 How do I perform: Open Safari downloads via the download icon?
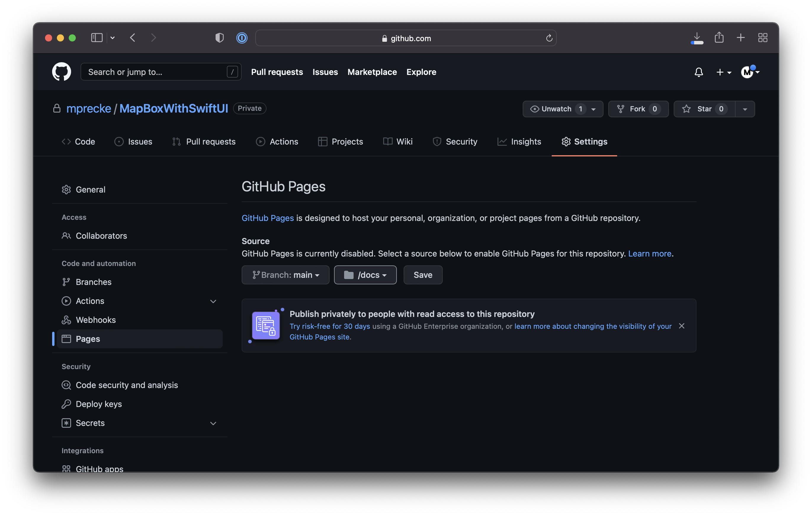(x=697, y=38)
